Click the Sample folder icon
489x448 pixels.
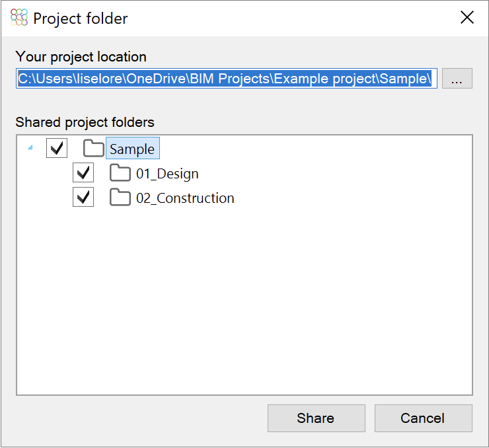point(94,149)
